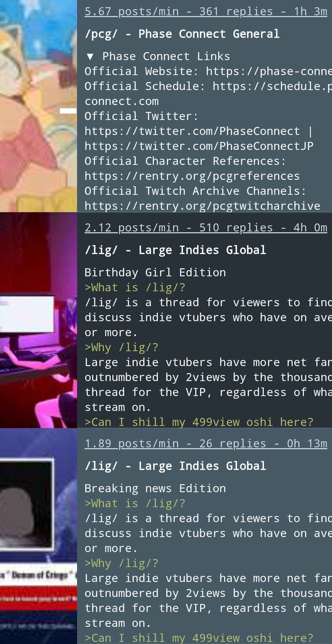Screen dimensions: 332x644
Task: Open the /pcg/ thread stats link
Action: 206,11
